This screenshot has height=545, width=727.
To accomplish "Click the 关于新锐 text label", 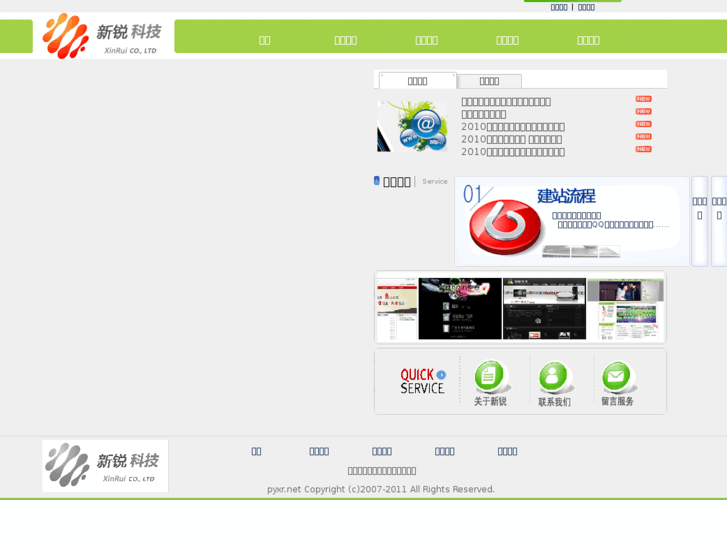I will [490, 401].
